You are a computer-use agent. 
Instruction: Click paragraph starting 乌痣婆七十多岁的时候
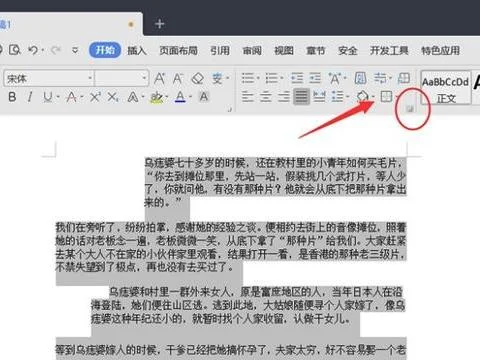click(276, 182)
